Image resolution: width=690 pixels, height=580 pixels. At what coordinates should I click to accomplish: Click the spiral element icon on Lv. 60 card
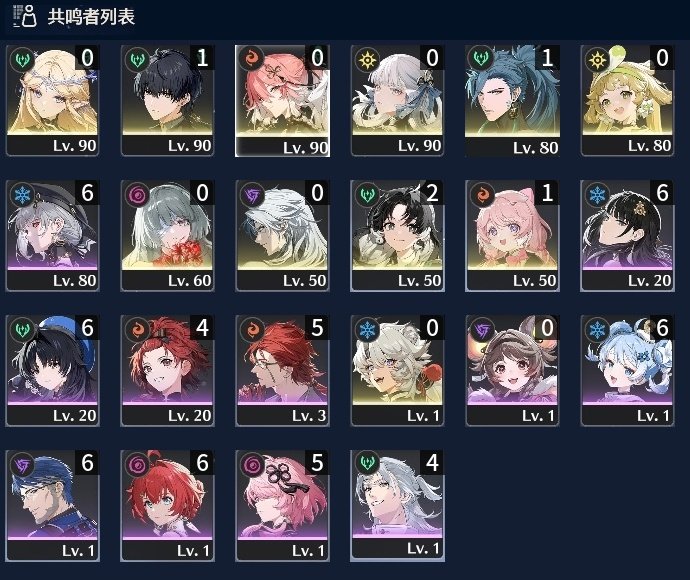pos(137,194)
